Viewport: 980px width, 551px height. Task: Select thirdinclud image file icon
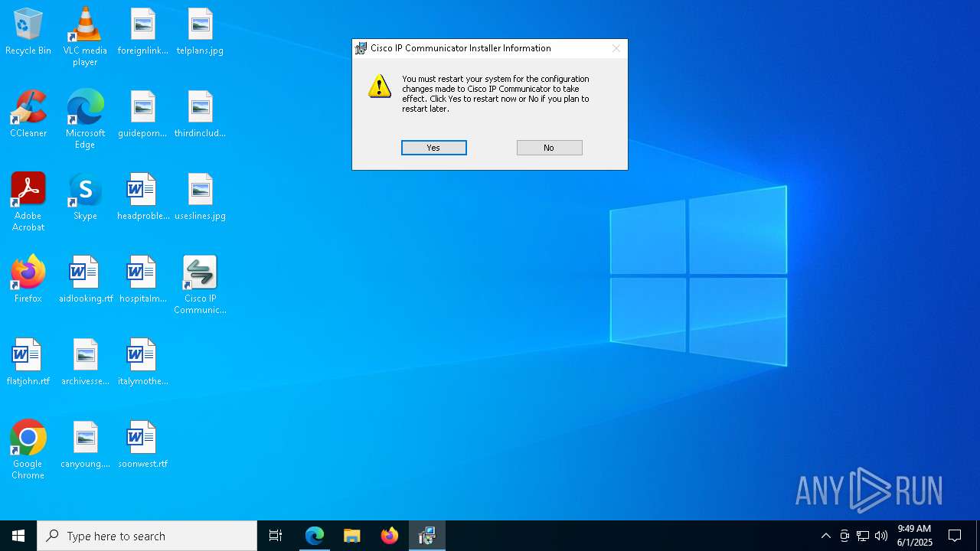tap(200, 115)
